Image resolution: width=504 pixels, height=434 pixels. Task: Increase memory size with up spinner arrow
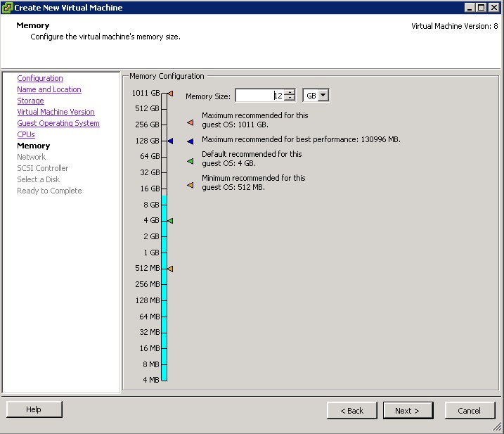coord(290,92)
